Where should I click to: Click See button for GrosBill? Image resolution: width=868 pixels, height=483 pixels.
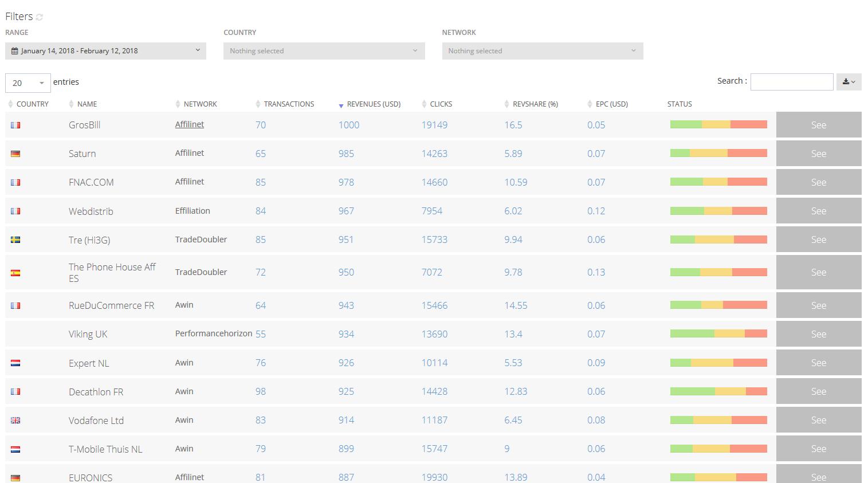(x=818, y=125)
